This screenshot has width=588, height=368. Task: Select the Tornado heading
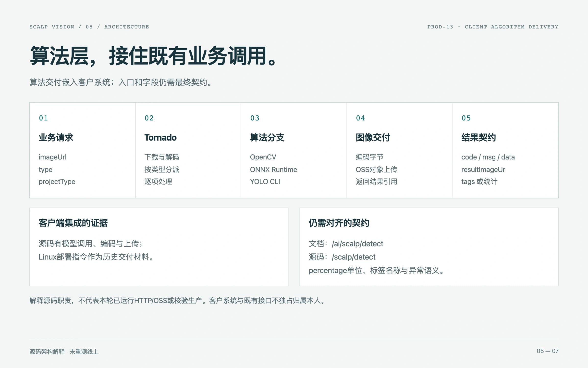pyautogui.click(x=160, y=137)
